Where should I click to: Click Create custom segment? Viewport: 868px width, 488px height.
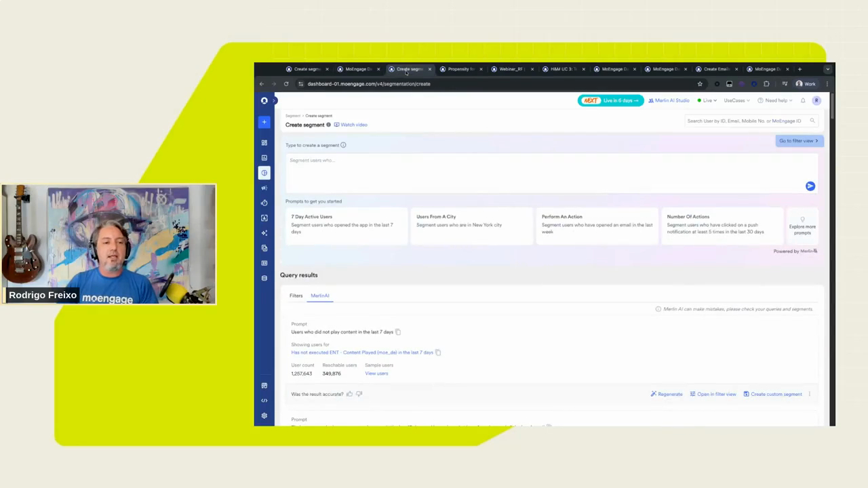click(x=772, y=394)
